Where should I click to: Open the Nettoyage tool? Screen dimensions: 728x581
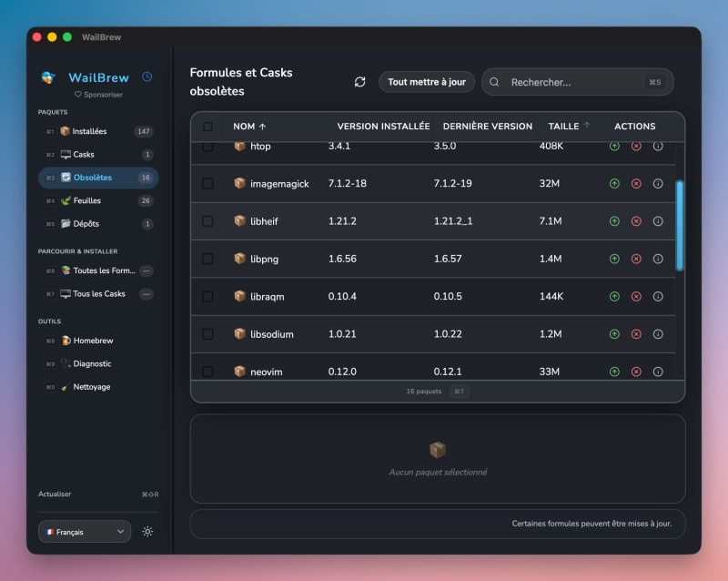(98, 387)
